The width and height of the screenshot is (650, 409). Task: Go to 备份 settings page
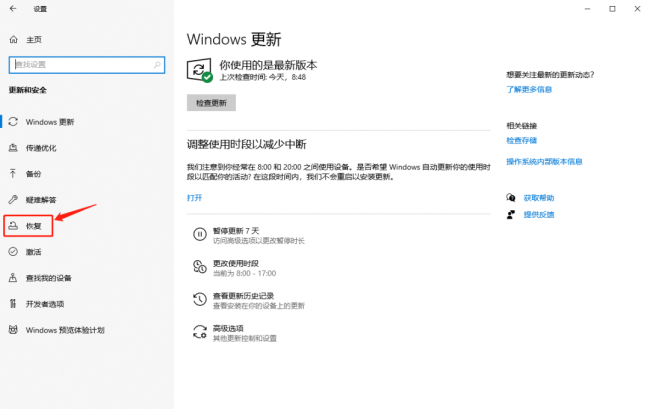point(33,174)
